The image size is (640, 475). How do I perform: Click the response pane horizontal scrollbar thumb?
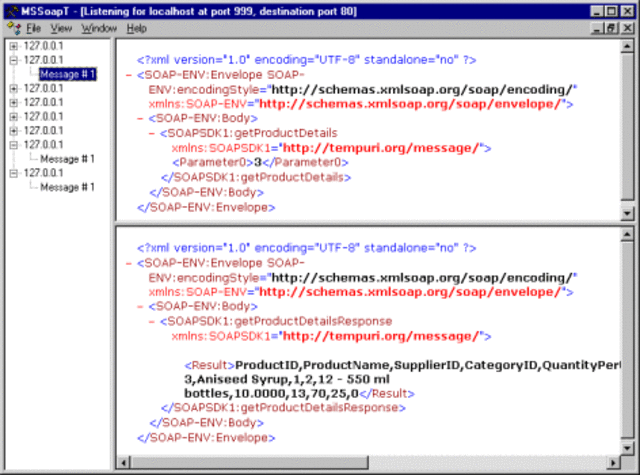point(249,463)
